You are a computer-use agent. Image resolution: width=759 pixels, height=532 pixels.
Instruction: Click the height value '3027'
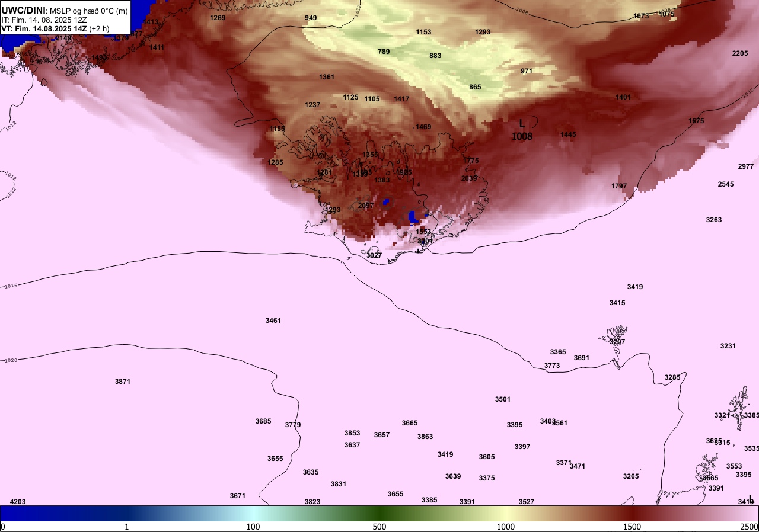[x=374, y=255]
